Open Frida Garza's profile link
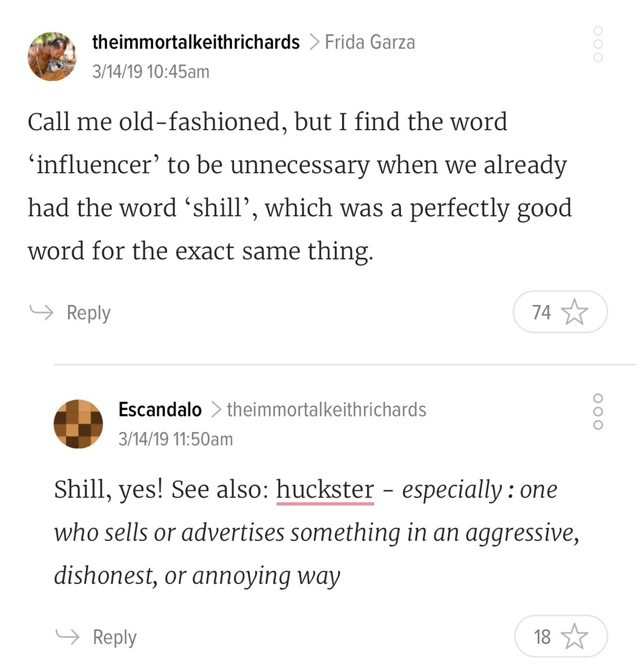Screen dimensions: 636x672 369,42
